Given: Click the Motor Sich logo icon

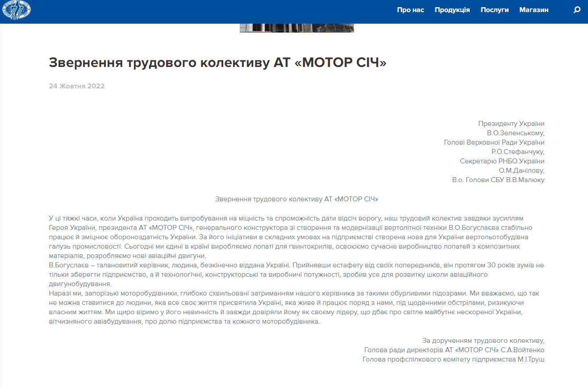Looking at the screenshot, I should tap(17, 11).
